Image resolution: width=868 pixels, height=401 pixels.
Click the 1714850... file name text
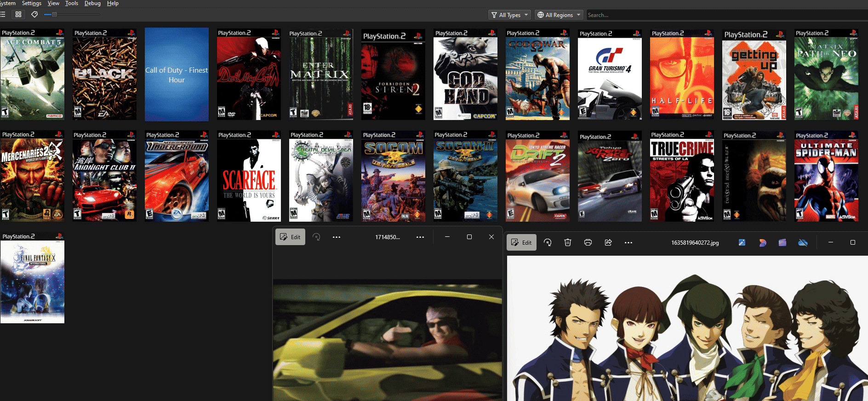coord(388,237)
